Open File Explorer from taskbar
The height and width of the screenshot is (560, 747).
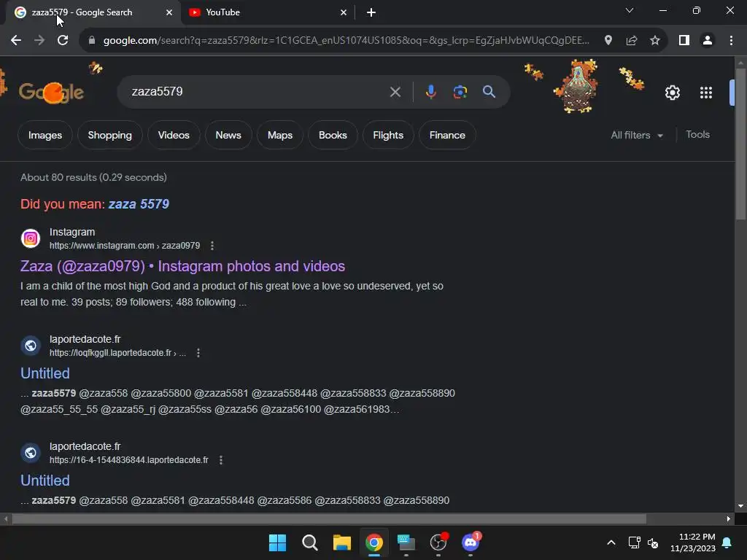pyautogui.click(x=341, y=542)
